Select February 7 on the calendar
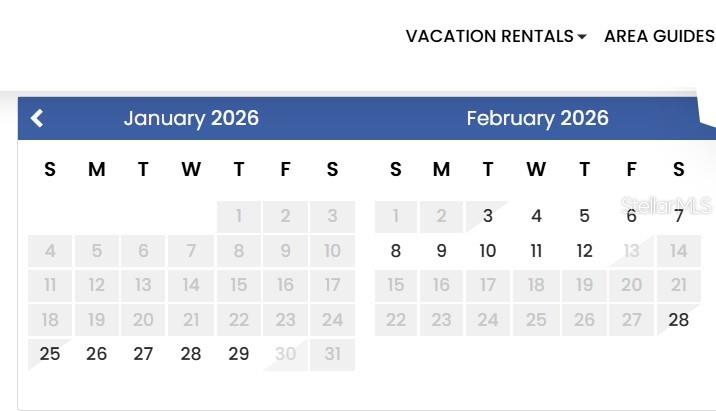This screenshot has width=716, height=411. click(679, 216)
